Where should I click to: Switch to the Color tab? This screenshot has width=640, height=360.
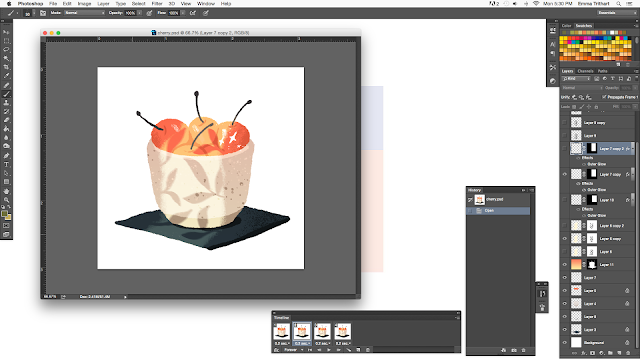click(567, 26)
